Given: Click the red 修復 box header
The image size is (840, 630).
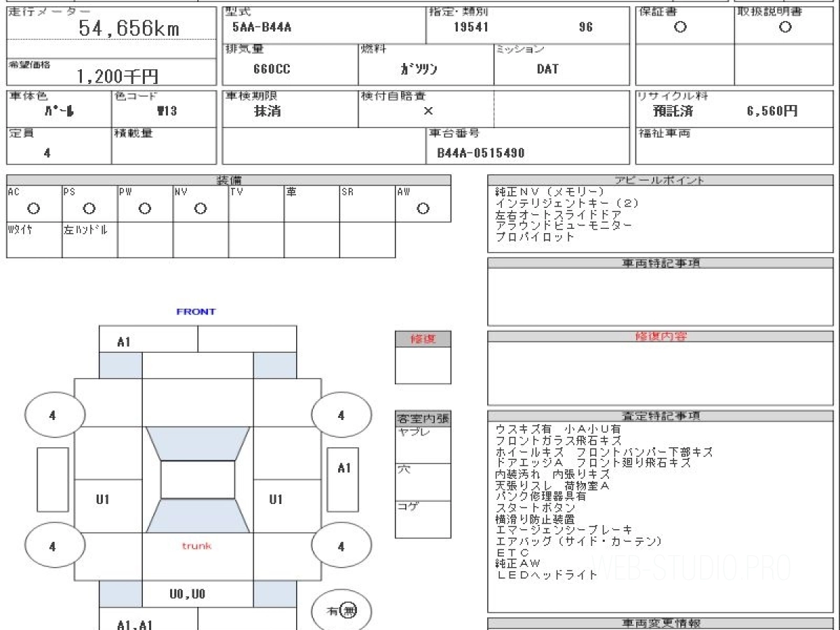Looking at the screenshot, I should [x=423, y=339].
